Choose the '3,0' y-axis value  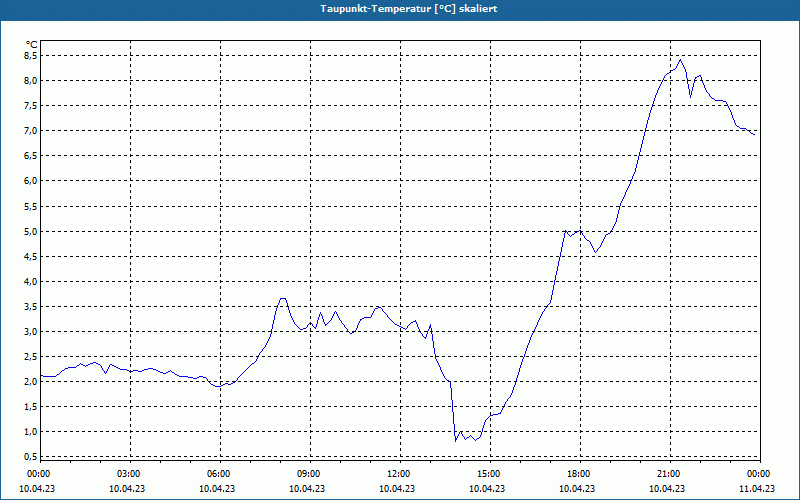tap(31, 332)
